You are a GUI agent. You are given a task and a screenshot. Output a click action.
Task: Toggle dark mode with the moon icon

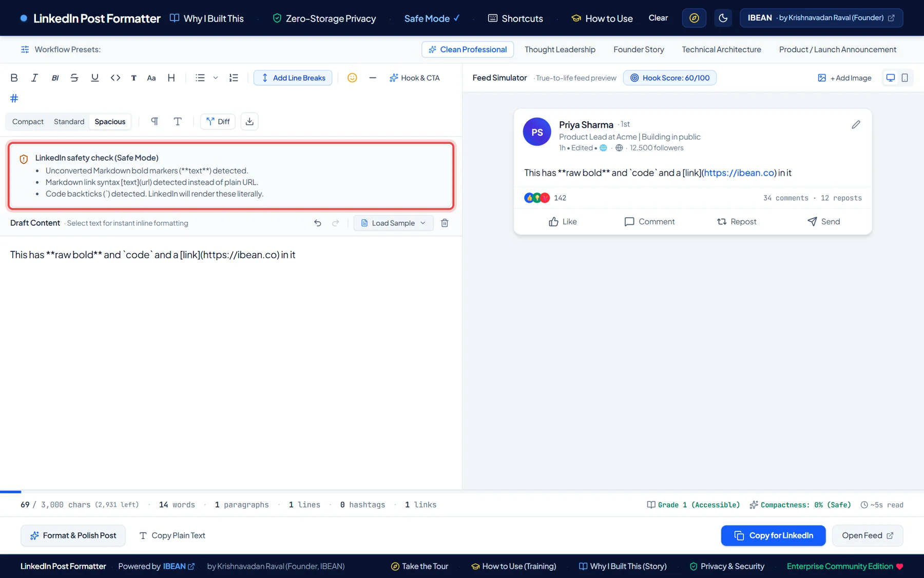click(x=723, y=18)
